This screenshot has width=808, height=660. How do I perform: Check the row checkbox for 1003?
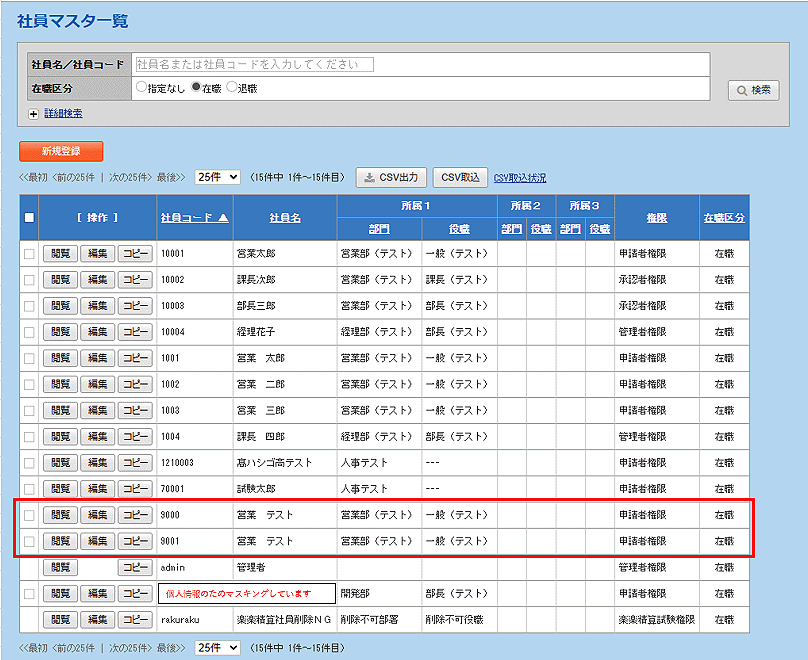click(29, 411)
